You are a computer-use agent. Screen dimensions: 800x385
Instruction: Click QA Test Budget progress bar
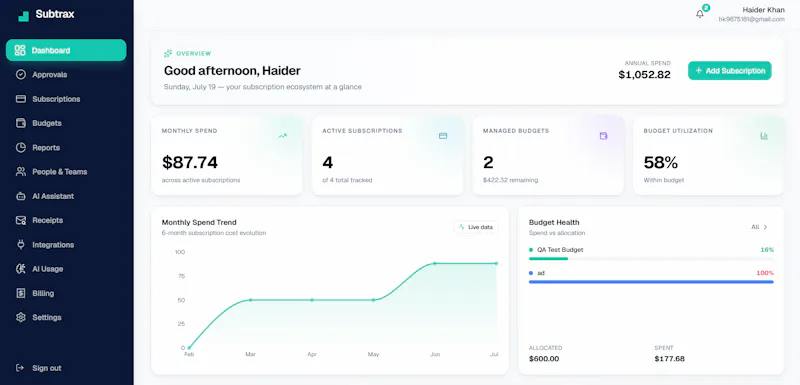tap(651, 259)
